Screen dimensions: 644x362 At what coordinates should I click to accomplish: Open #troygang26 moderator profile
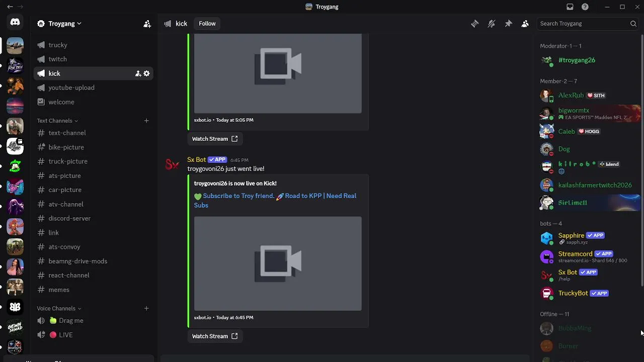point(588,60)
